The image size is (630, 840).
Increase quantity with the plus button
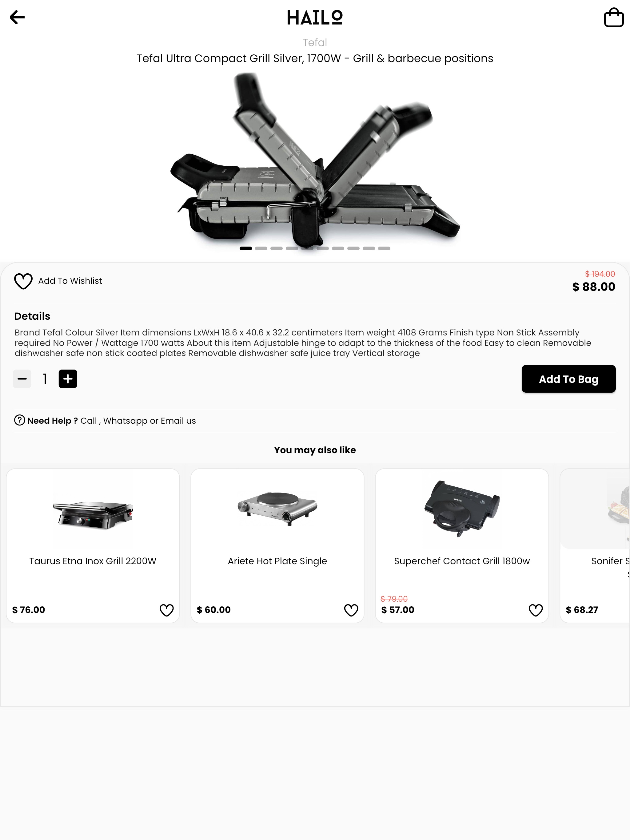click(68, 378)
